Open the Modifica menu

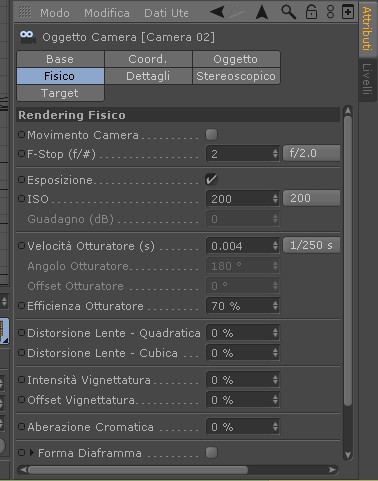107,13
